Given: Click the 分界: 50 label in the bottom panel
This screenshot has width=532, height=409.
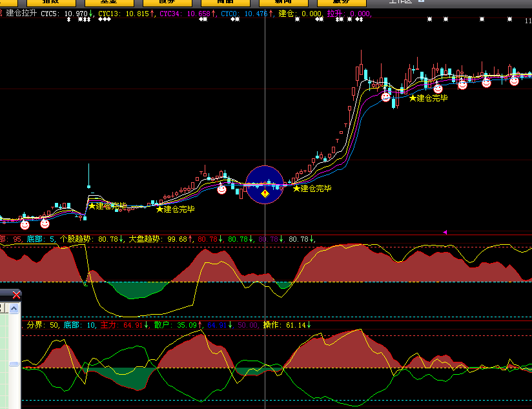Looking at the screenshot, I should pyautogui.click(x=43, y=325).
